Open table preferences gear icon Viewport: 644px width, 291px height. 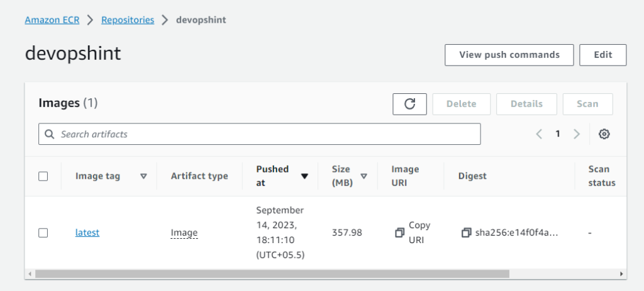point(604,134)
